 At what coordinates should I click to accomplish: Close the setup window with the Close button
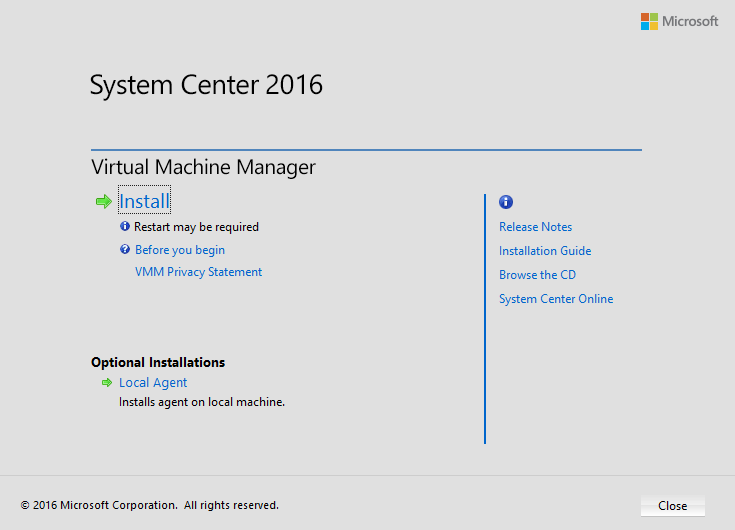pos(673,506)
